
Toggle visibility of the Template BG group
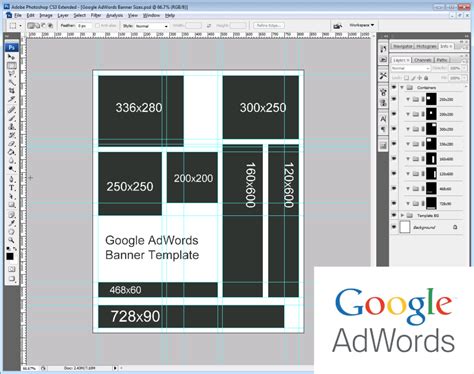coord(394,215)
